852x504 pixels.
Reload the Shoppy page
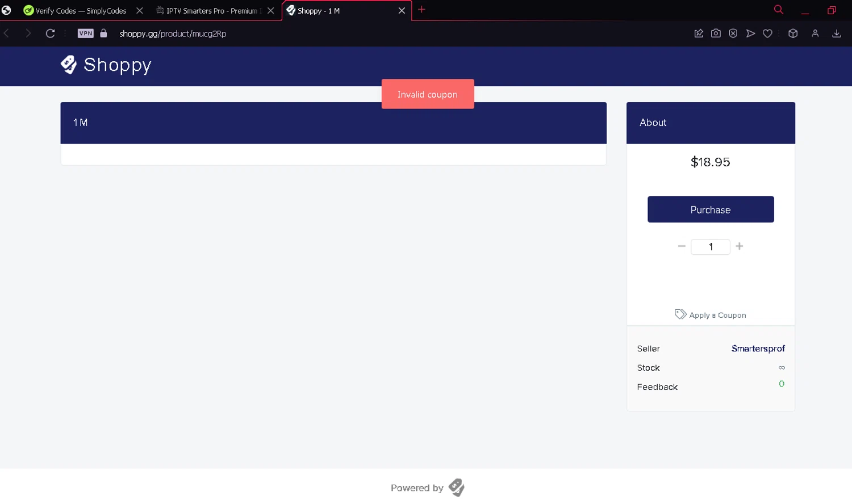(x=50, y=33)
